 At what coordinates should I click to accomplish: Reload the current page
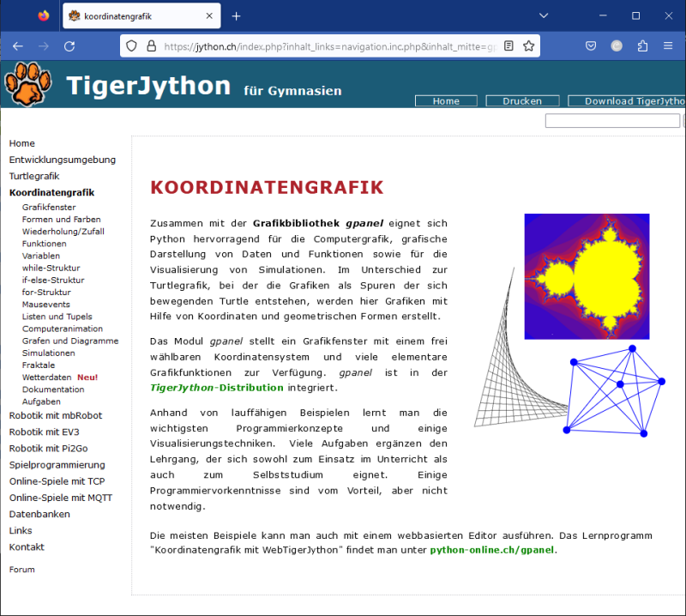click(69, 46)
